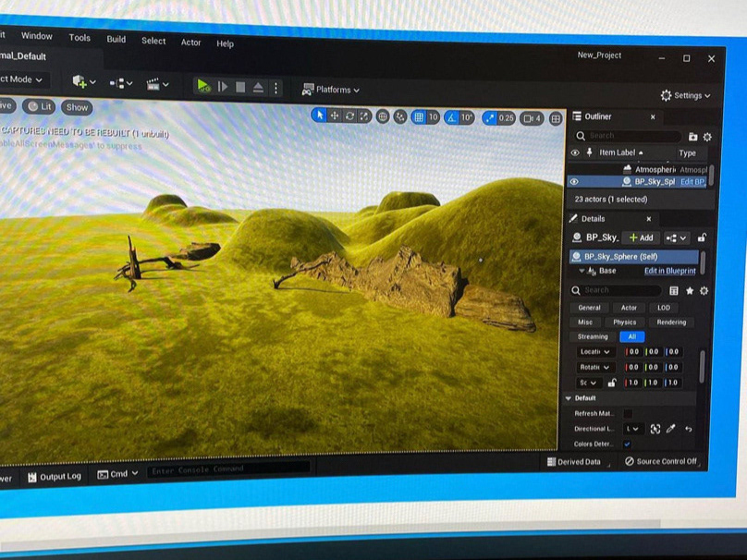747x560 pixels.
Task: Open the Blueprint/Add Script dropdown in Details
Action: [x=676, y=238]
